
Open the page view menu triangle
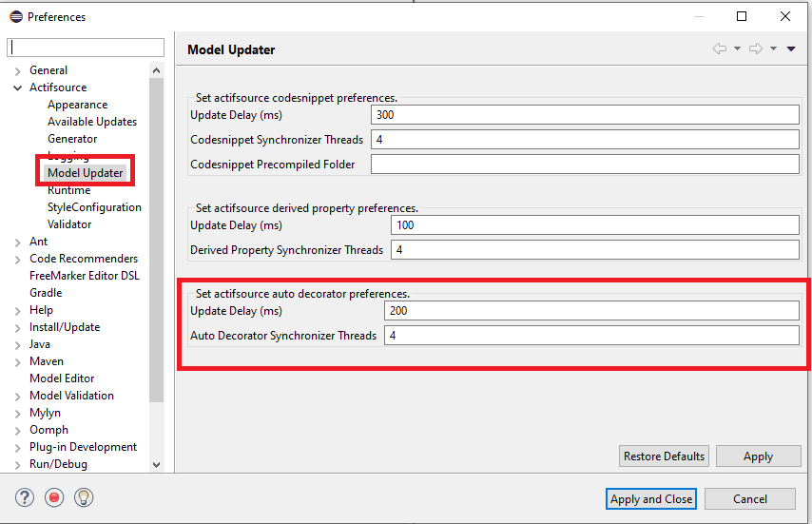click(791, 49)
